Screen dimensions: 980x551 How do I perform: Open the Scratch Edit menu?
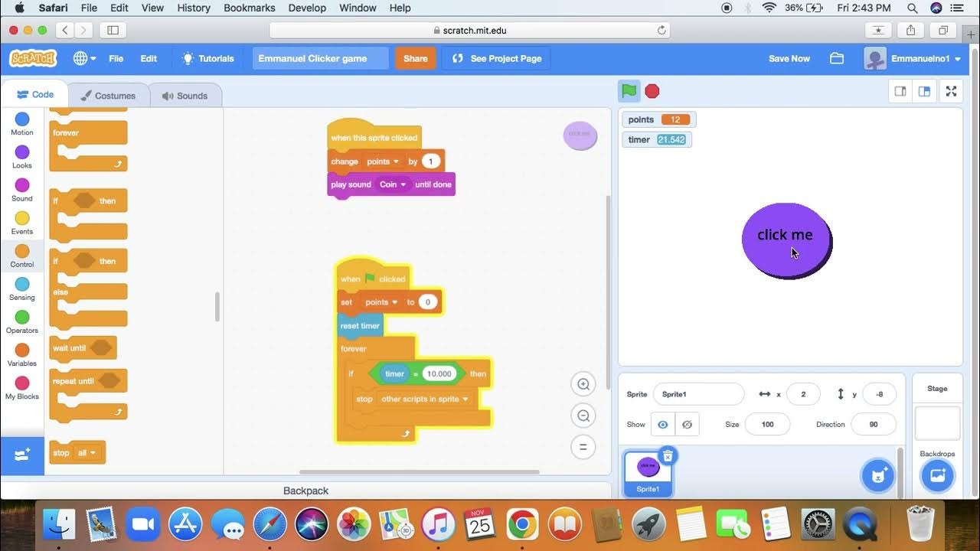(149, 58)
